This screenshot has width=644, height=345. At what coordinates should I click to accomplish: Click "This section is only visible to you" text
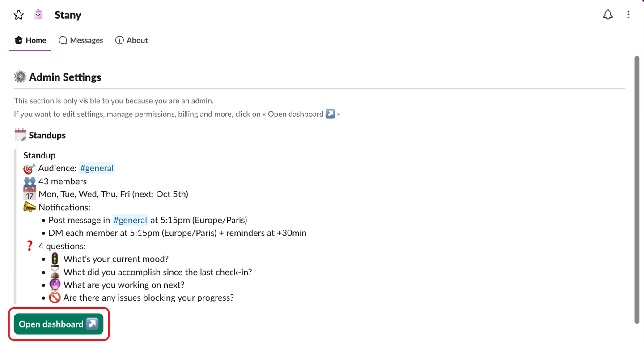click(x=114, y=101)
